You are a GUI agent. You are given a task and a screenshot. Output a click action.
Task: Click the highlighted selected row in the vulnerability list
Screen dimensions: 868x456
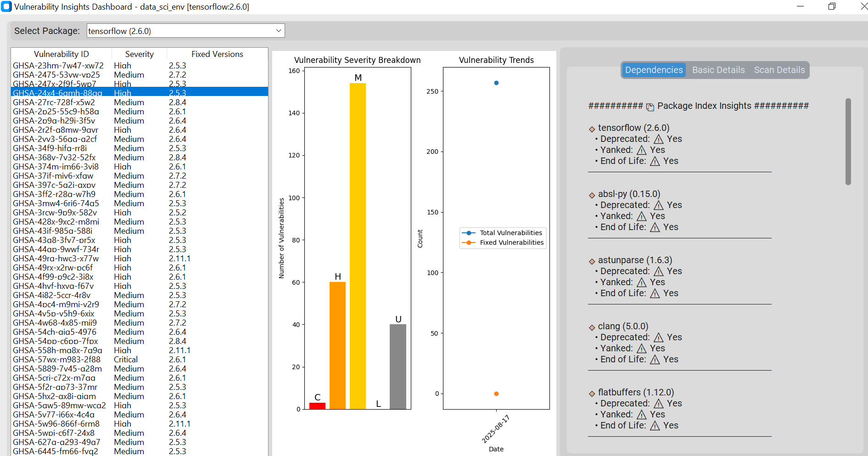click(140, 92)
